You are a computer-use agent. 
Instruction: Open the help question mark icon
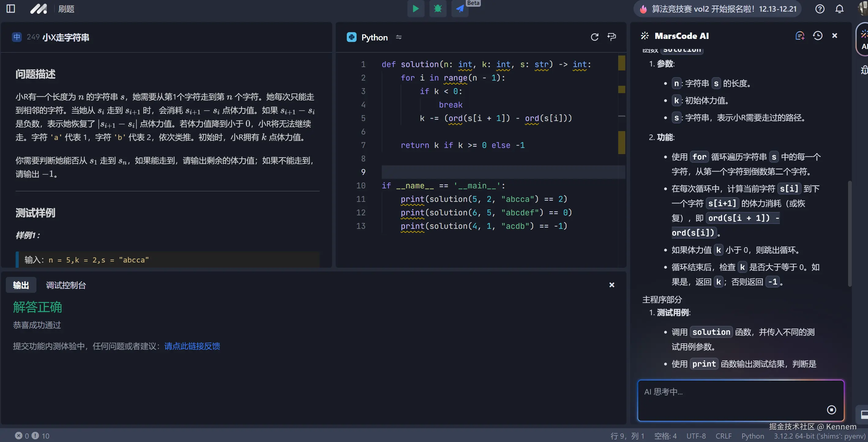pos(820,9)
